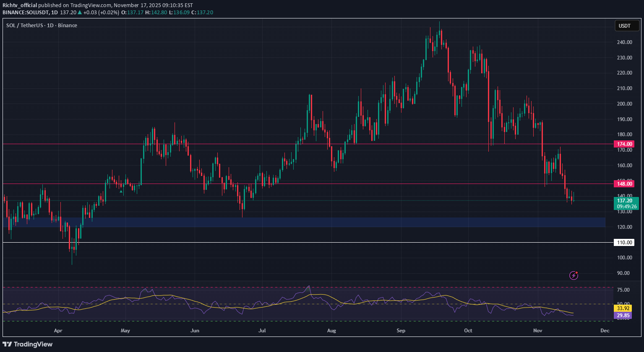644x352 pixels.
Task: Select the red 174.00 price level label
Action: tap(624, 144)
